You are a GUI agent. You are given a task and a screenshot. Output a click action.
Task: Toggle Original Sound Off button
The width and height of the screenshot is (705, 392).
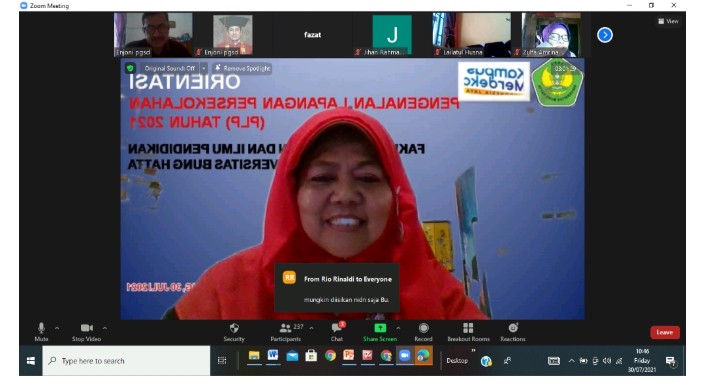(170, 68)
